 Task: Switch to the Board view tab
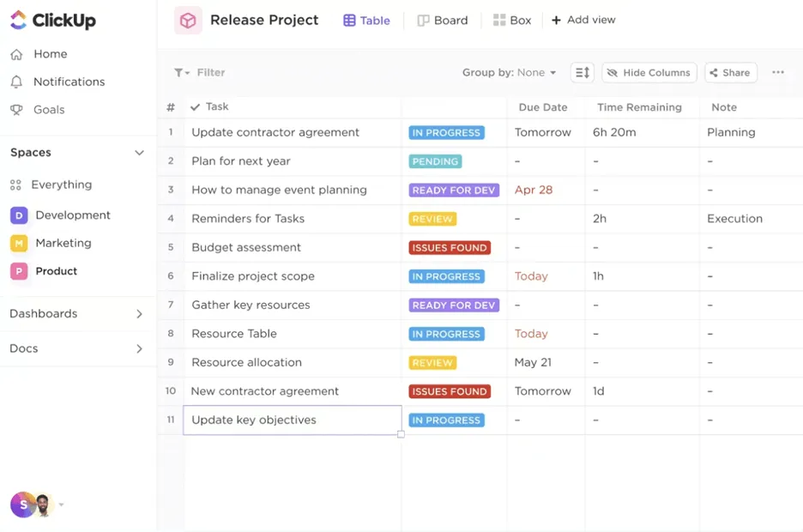443,21
